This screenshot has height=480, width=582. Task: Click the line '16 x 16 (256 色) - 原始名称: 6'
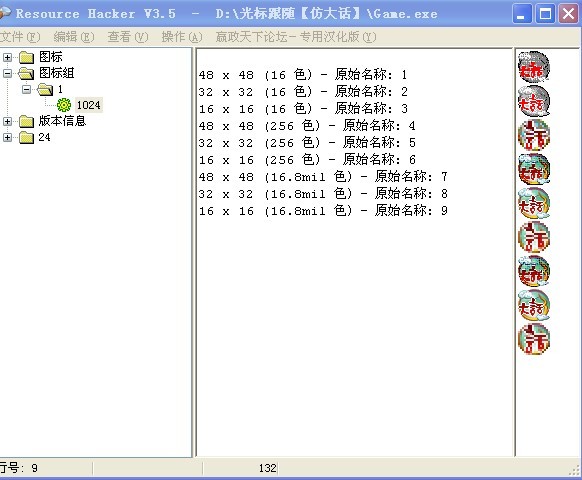pyautogui.click(x=307, y=160)
